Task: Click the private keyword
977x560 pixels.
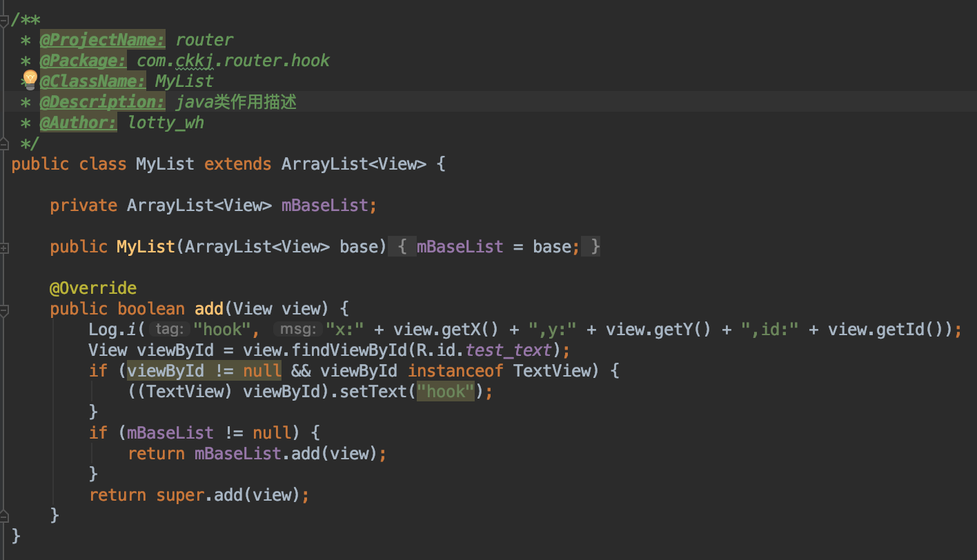Action: (83, 206)
